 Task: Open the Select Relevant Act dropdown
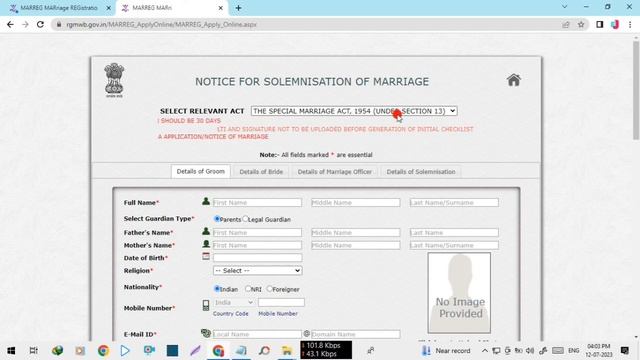pos(354,111)
